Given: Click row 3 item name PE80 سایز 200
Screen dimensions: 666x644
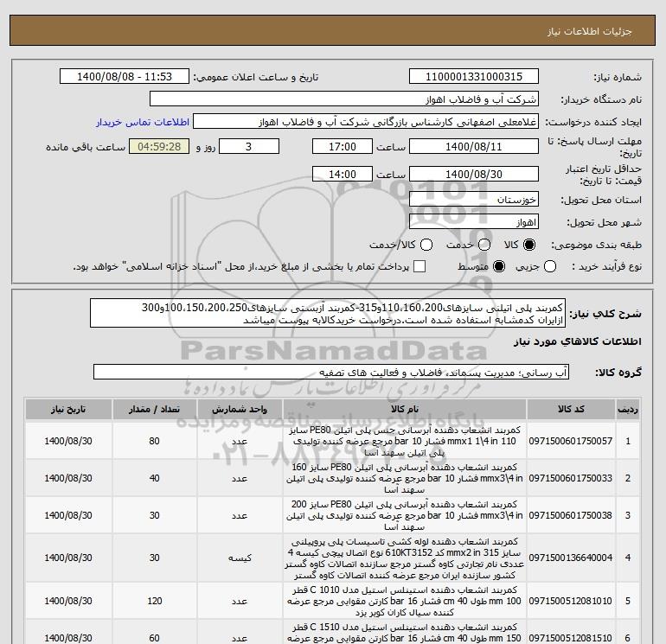Looking at the screenshot, I should pos(405,515).
